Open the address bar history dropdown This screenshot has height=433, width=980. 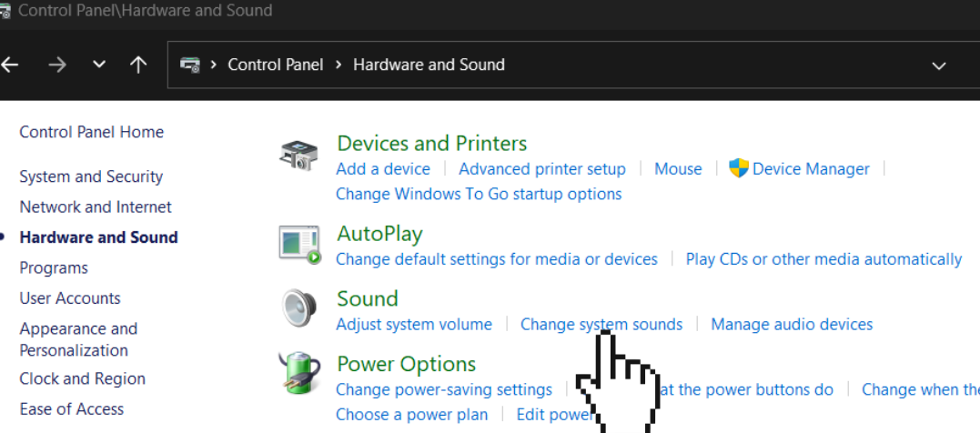939,65
